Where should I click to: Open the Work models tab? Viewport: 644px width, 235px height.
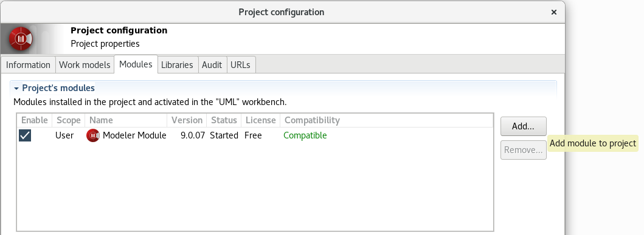[85, 65]
